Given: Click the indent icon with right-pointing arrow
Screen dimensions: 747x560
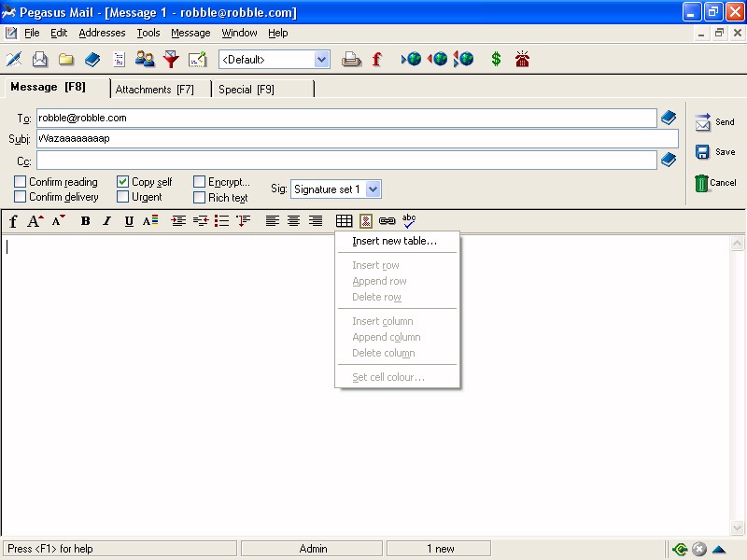Looking at the screenshot, I should [178, 221].
